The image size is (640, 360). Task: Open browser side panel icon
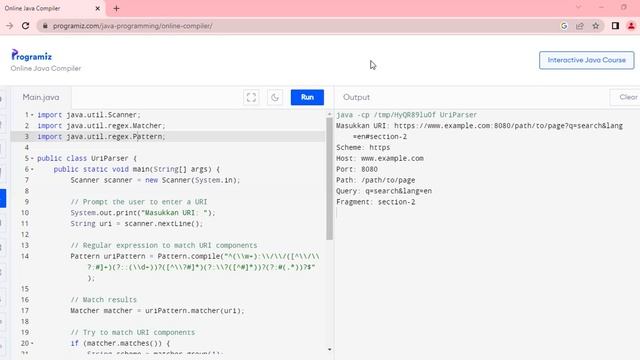click(615, 26)
